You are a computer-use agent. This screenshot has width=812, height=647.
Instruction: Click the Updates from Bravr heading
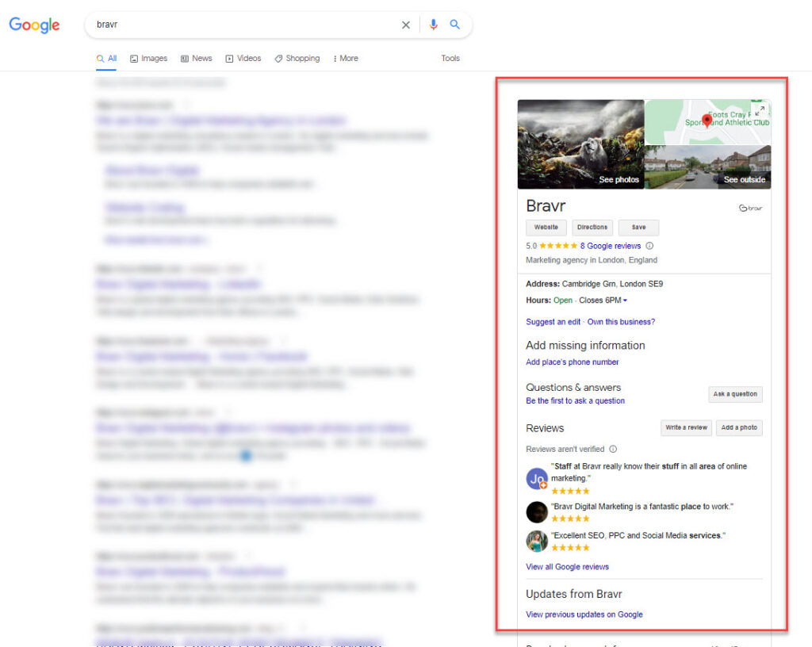coord(574,594)
